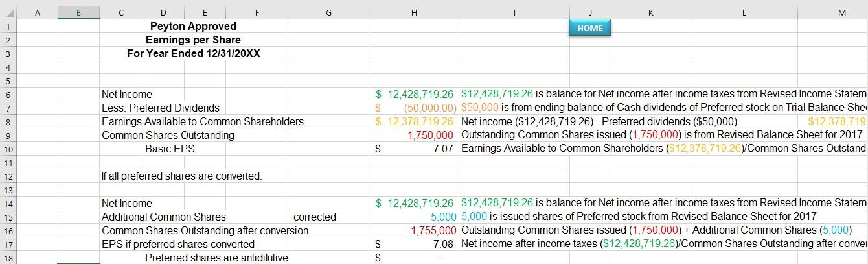
Task: Click 'Outstanding Common Shares issued' note in row 9
Action: pos(661,136)
